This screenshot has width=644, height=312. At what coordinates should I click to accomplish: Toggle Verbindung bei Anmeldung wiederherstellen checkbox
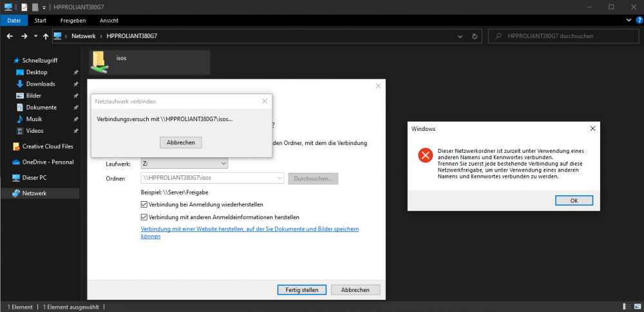[144, 204]
